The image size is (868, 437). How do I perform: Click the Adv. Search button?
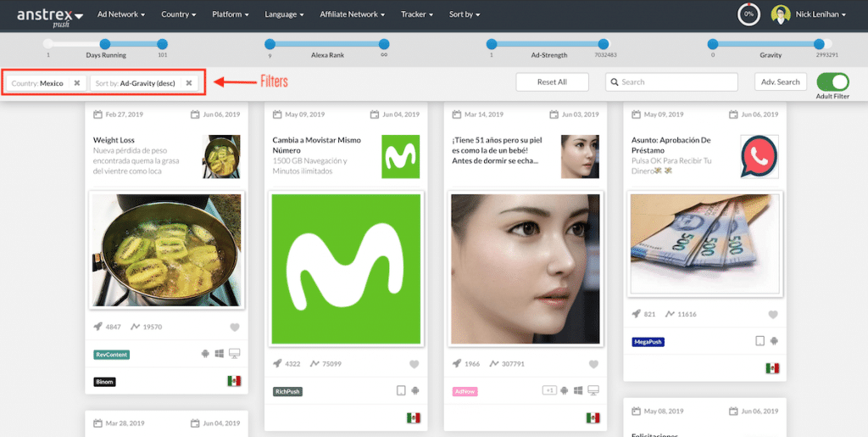tap(780, 82)
